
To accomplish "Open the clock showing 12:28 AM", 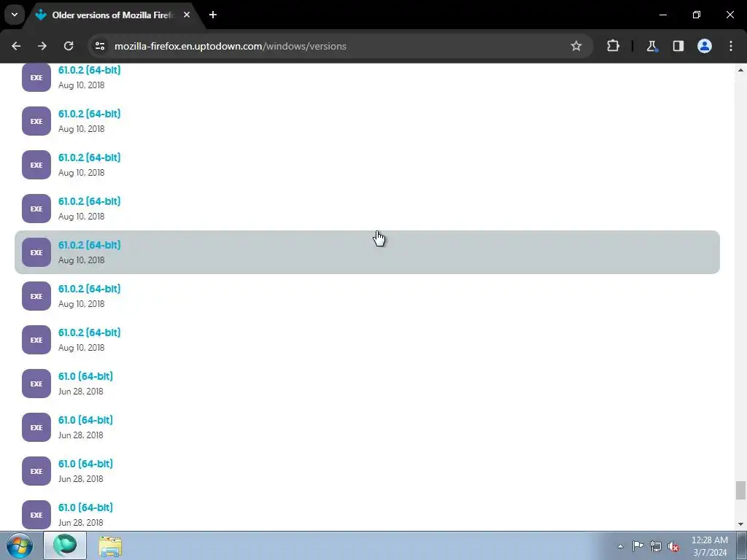I will click(709, 546).
